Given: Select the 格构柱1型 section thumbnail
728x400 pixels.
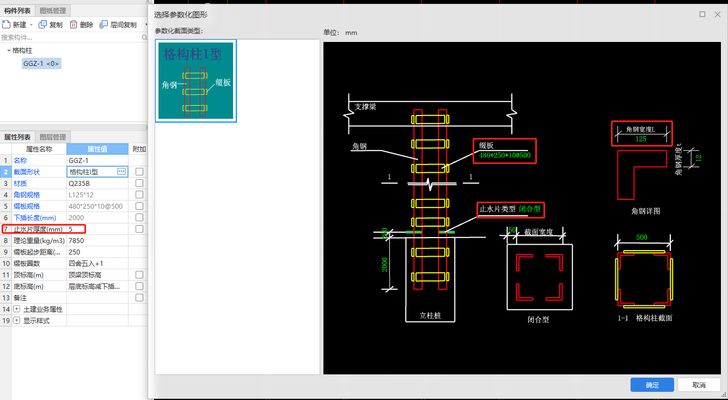Looking at the screenshot, I should coord(196,80).
